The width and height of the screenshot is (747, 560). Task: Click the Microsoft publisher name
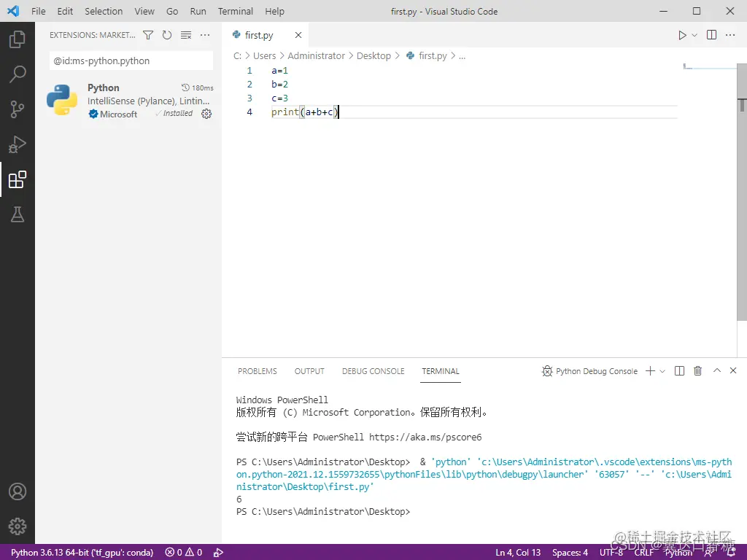pyautogui.click(x=119, y=114)
